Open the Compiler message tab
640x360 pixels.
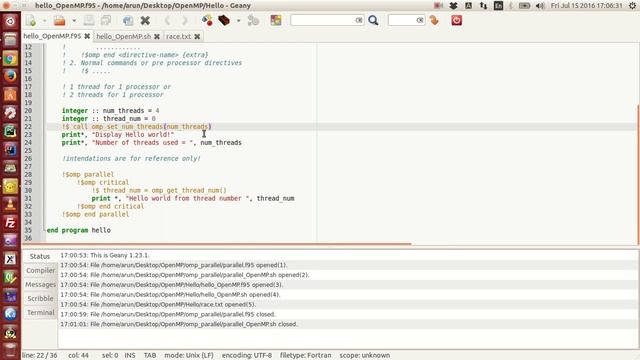coord(40,270)
